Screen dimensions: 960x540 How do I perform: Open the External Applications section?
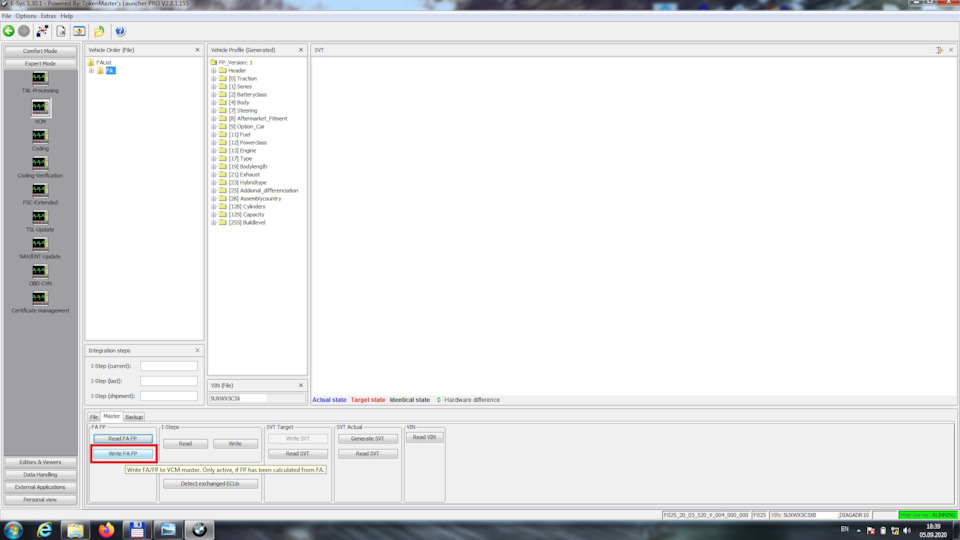[x=40, y=487]
